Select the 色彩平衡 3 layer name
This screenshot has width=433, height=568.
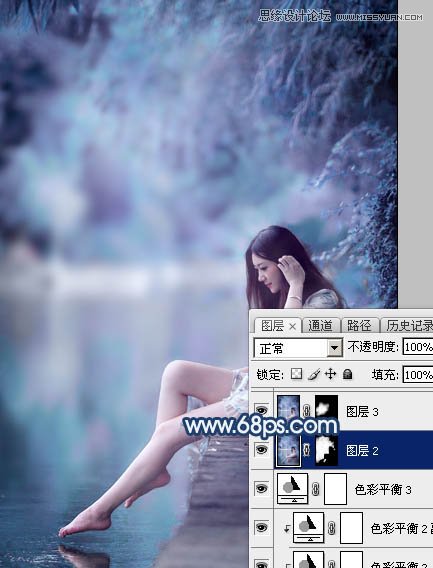click(x=383, y=490)
